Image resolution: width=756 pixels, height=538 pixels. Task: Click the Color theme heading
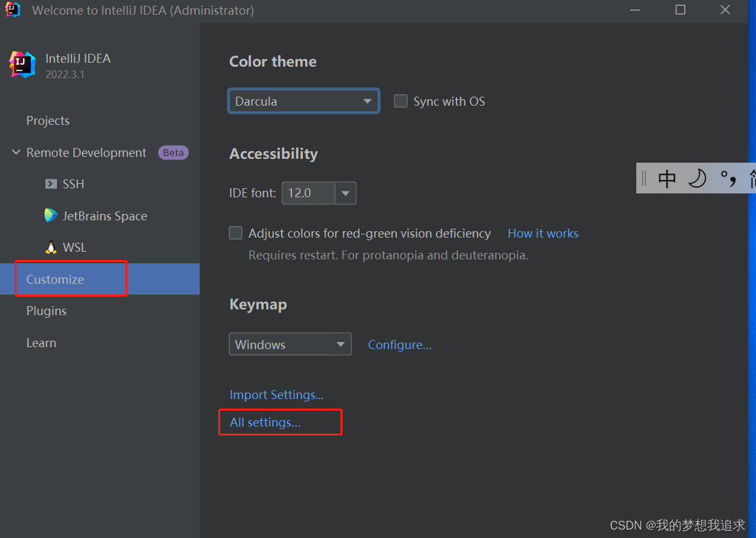(x=273, y=61)
